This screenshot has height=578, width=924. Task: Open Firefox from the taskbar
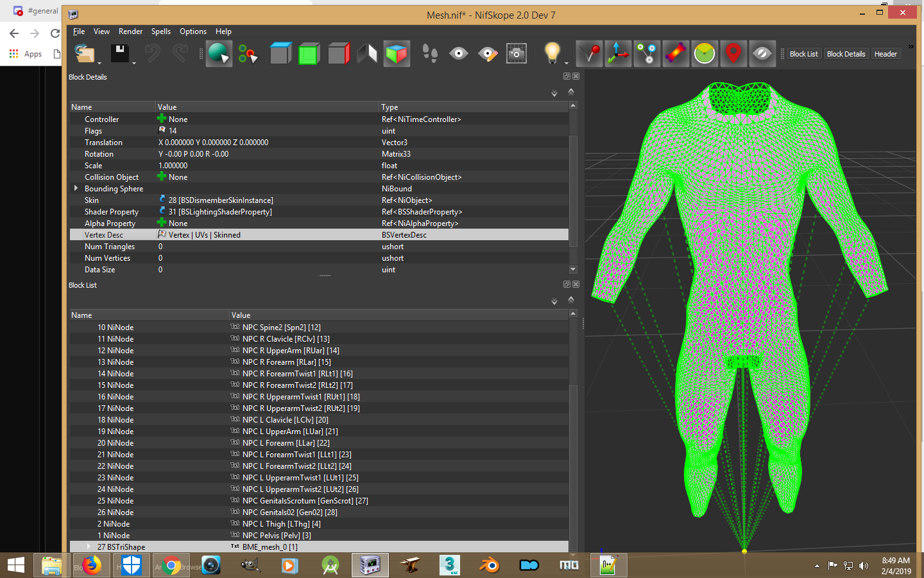tap(92, 565)
